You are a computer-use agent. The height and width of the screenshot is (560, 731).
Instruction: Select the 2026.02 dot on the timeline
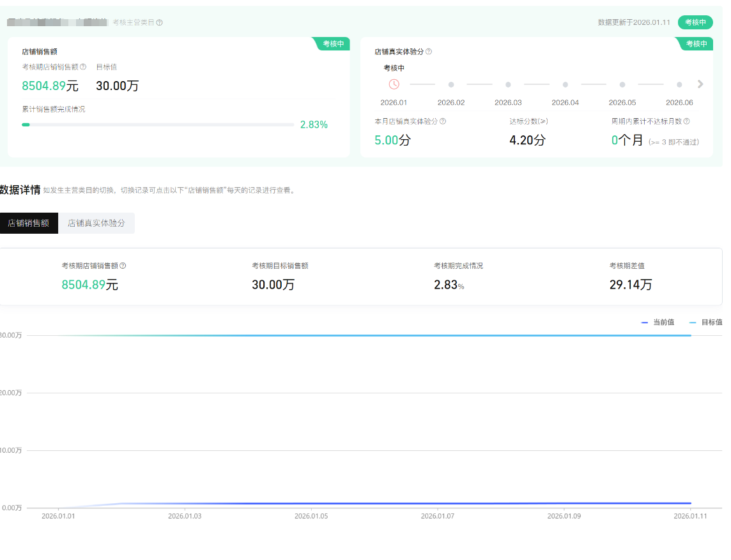click(451, 84)
